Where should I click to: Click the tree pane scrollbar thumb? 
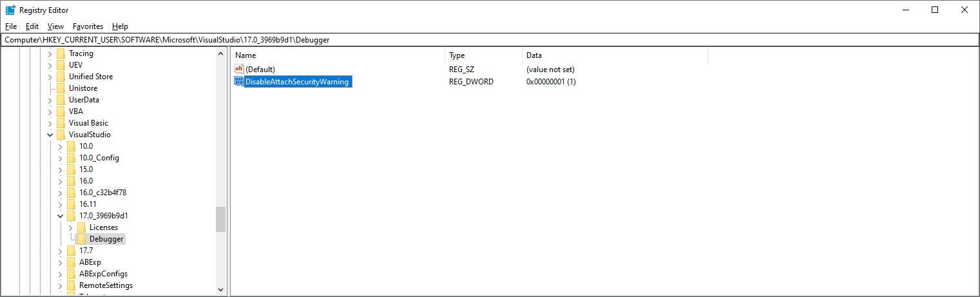click(x=221, y=219)
